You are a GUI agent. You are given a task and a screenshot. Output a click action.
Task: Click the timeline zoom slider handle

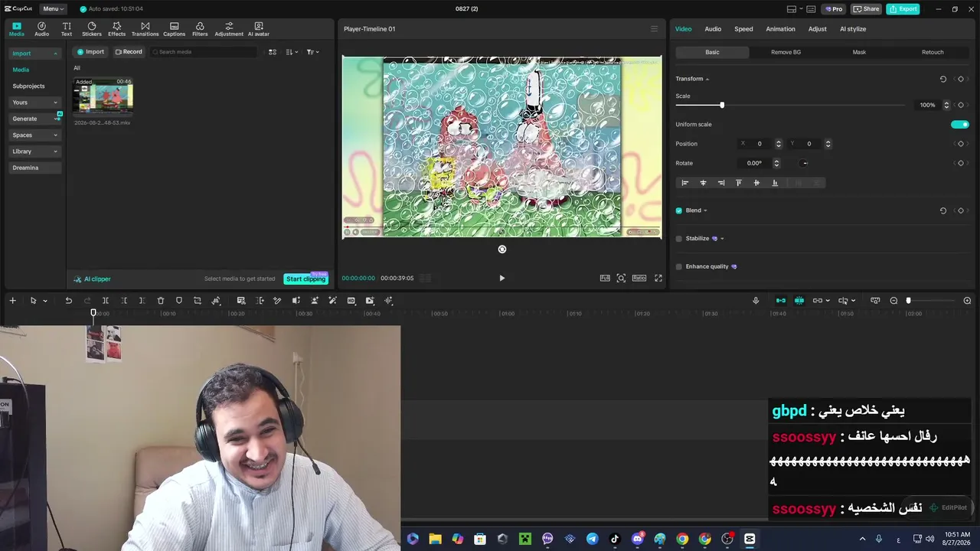909,301
